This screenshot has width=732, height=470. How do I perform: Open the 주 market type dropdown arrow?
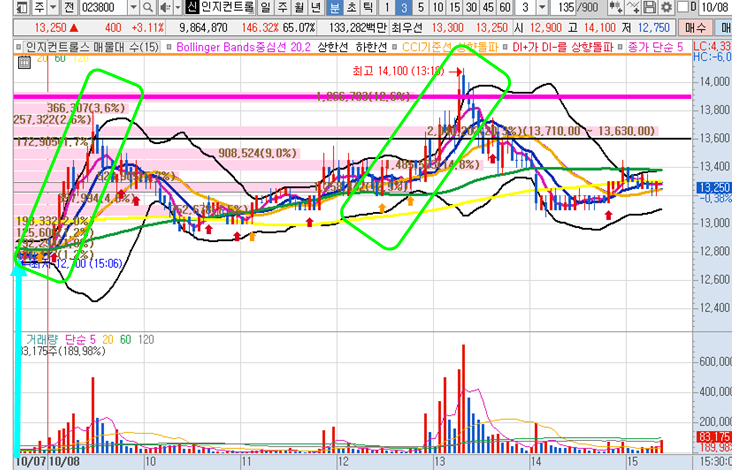tap(53, 7)
